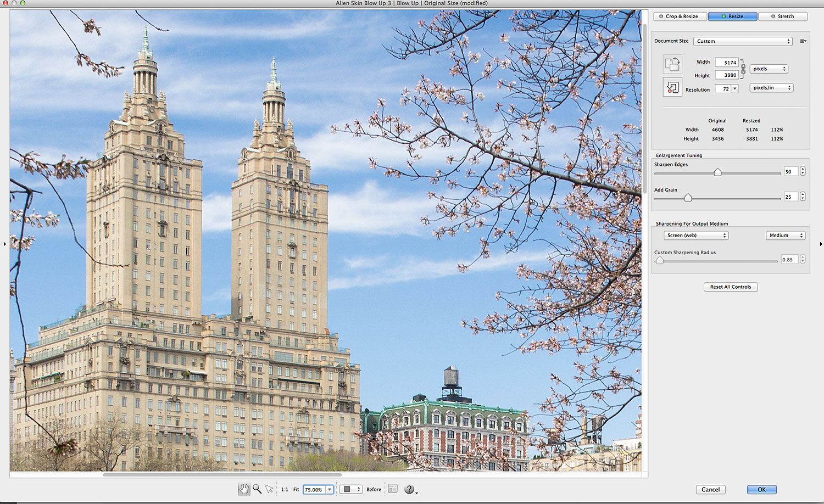Click the chain link to unlock aspect ratio
The width and height of the screenshot is (824, 504).
pos(743,68)
